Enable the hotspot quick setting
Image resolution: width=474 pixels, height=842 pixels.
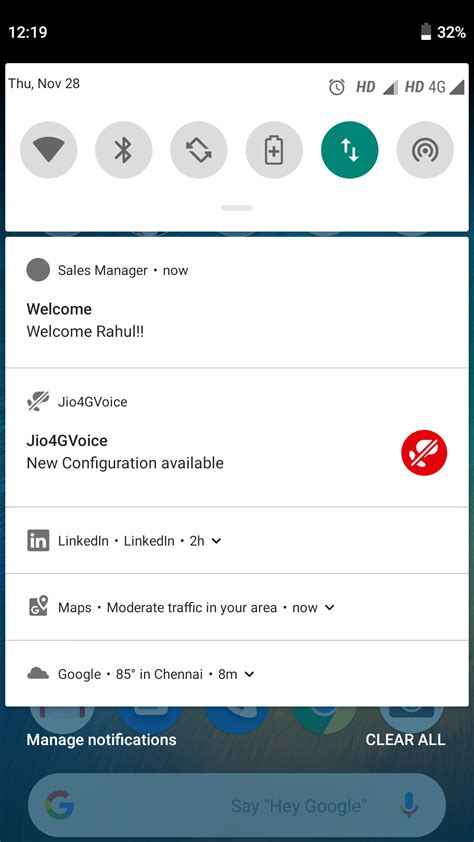pyautogui.click(x=425, y=150)
